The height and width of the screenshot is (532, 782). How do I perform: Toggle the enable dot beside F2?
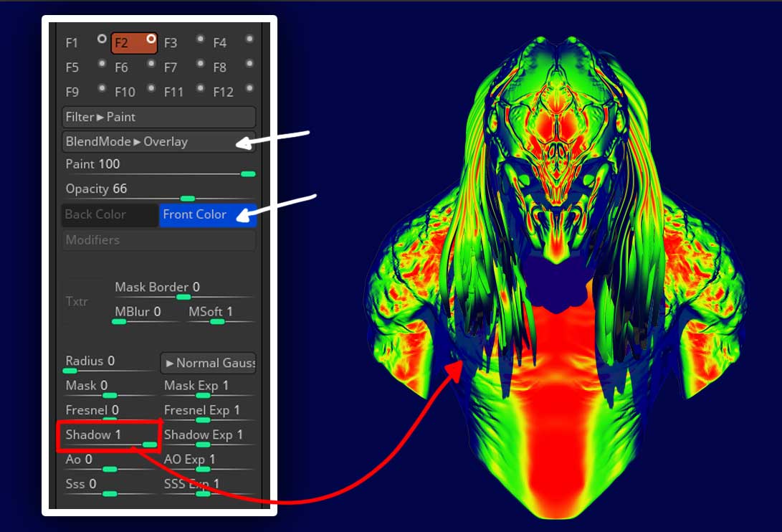pyautogui.click(x=151, y=39)
